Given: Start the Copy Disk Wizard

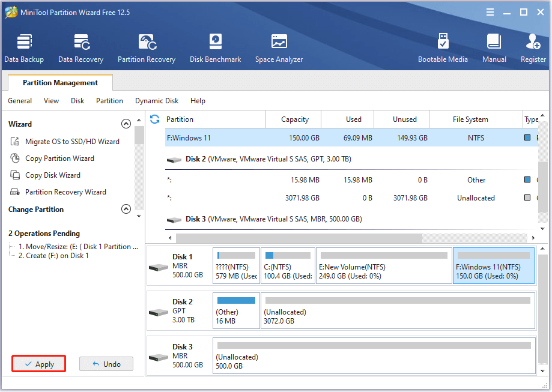Looking at the screenshot, I should pyautogui.click(x=52, y=175).
